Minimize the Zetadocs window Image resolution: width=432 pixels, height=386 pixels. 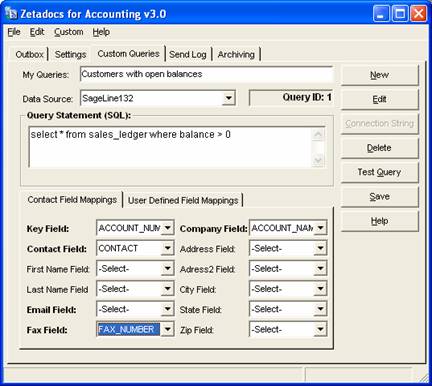pos(381,14)
